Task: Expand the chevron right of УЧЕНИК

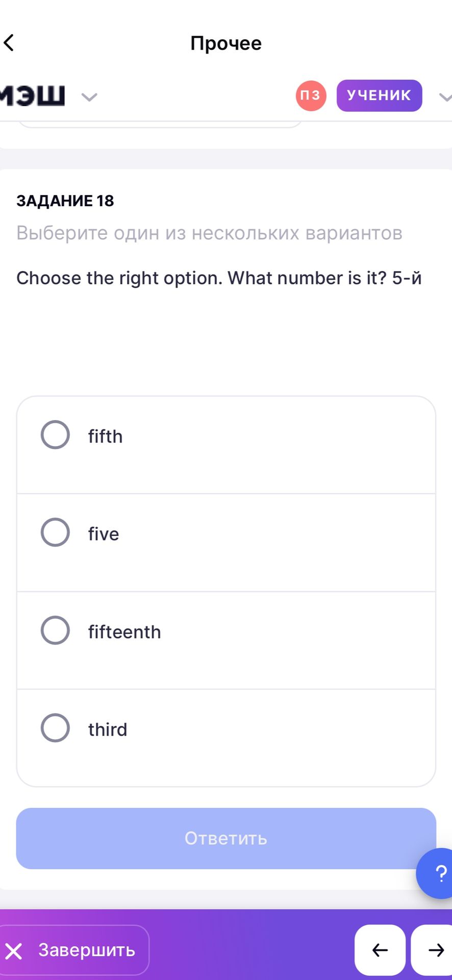Action: (x=445, y=96)
